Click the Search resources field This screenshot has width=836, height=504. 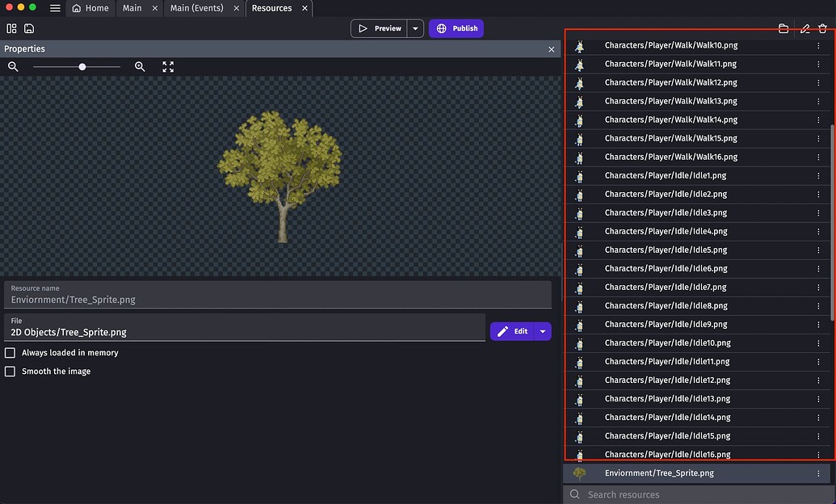coord(695,493)
